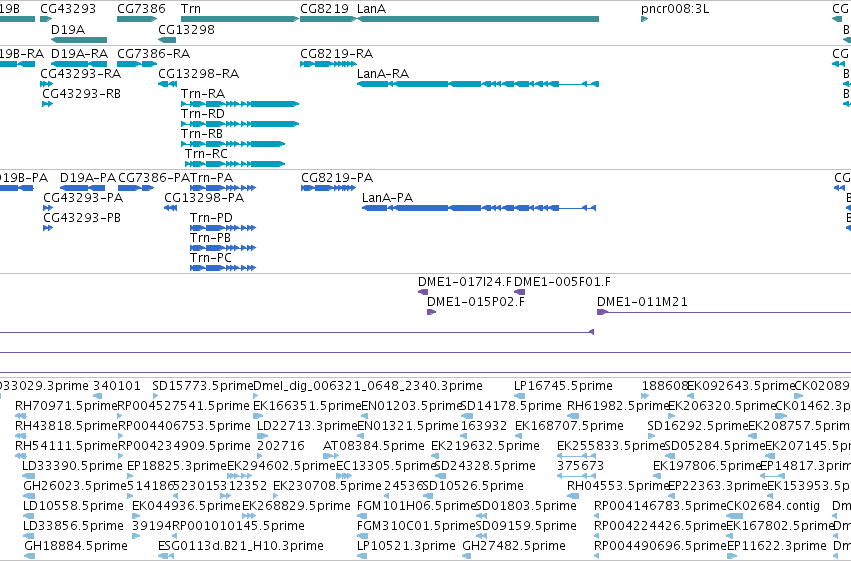
Task: Click the SD15773.5prime label
Action: pyautogui.click(x=203, y=386)
